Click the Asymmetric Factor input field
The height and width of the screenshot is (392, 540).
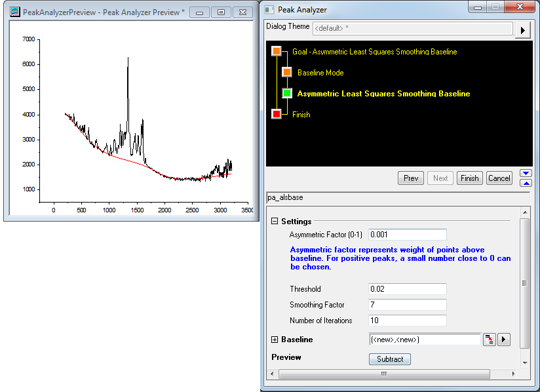point(407,235)
